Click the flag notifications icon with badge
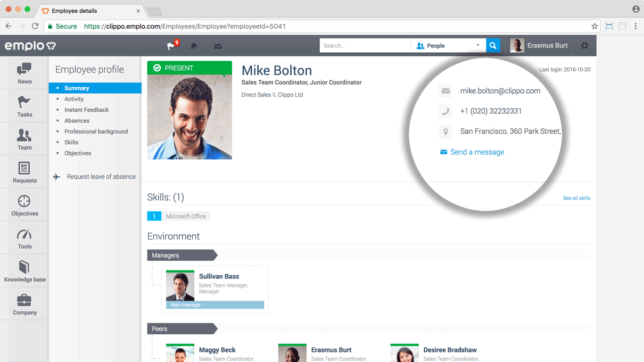This screenshot has height=362, width=644. click(172, 46)
